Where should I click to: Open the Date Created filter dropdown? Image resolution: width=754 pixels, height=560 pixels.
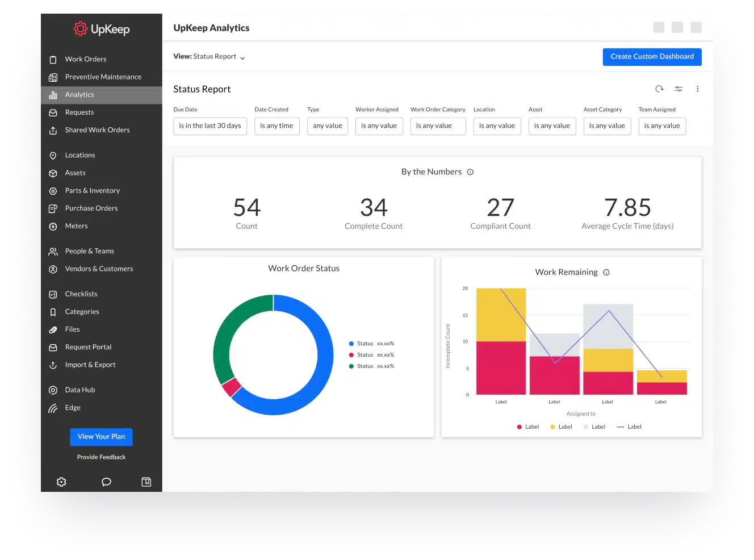tap(277, 126)
